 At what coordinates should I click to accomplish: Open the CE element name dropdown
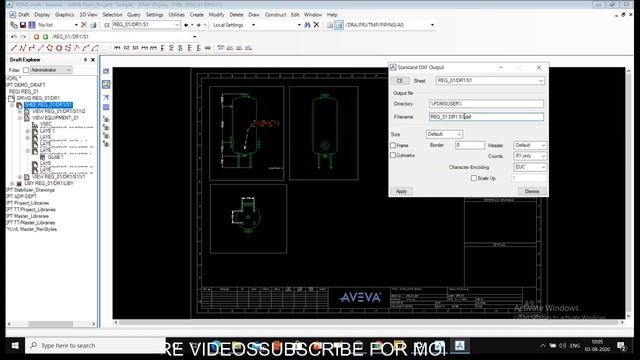click(177, 25)
